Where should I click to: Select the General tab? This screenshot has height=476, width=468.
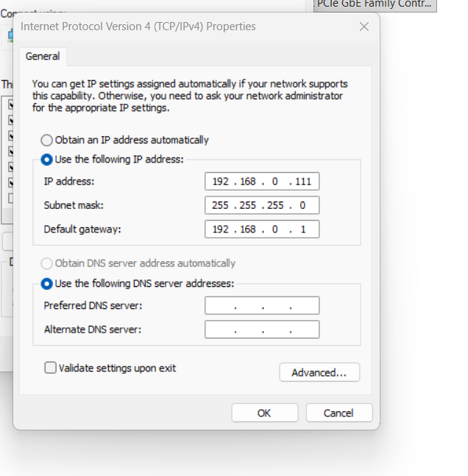click(x=43, y=57)
